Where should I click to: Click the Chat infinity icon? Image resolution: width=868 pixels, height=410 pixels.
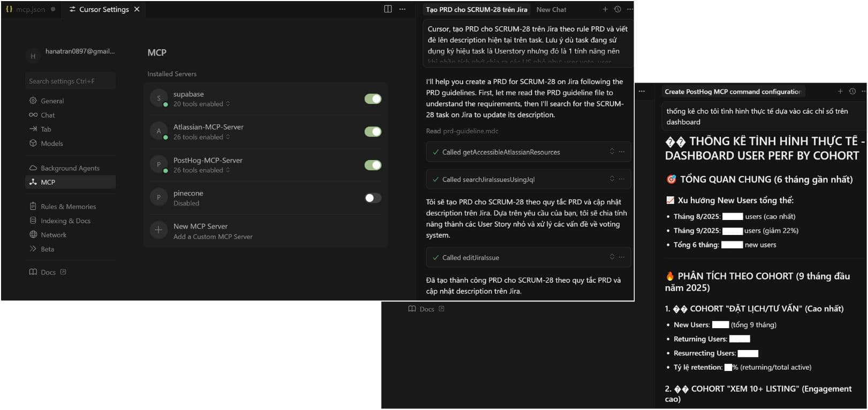tap(33, 115)
